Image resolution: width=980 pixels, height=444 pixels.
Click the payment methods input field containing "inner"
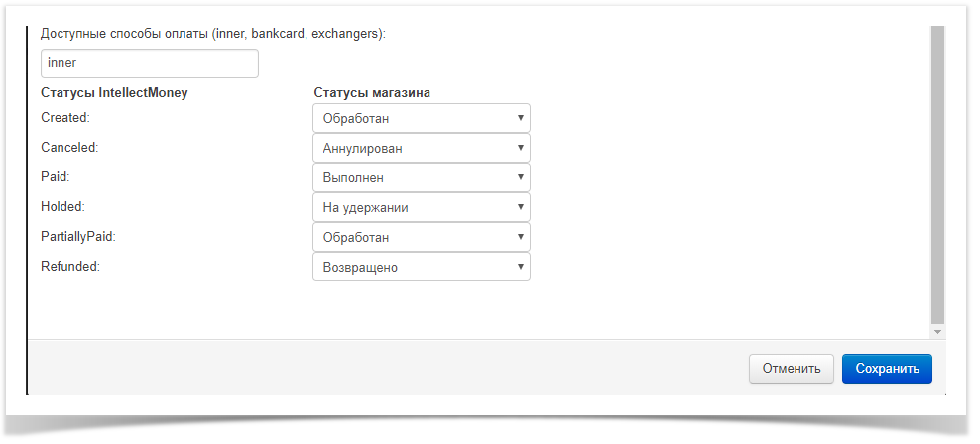(x=149, y=63)
